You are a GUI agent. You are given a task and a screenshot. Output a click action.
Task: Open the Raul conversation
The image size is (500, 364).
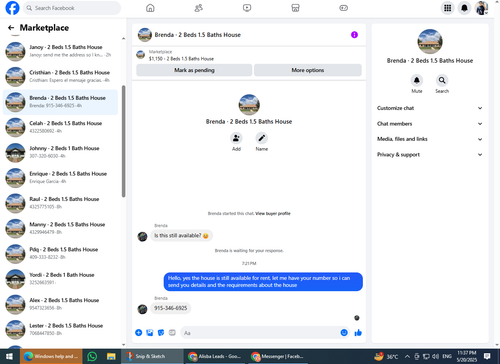point(60,203)
